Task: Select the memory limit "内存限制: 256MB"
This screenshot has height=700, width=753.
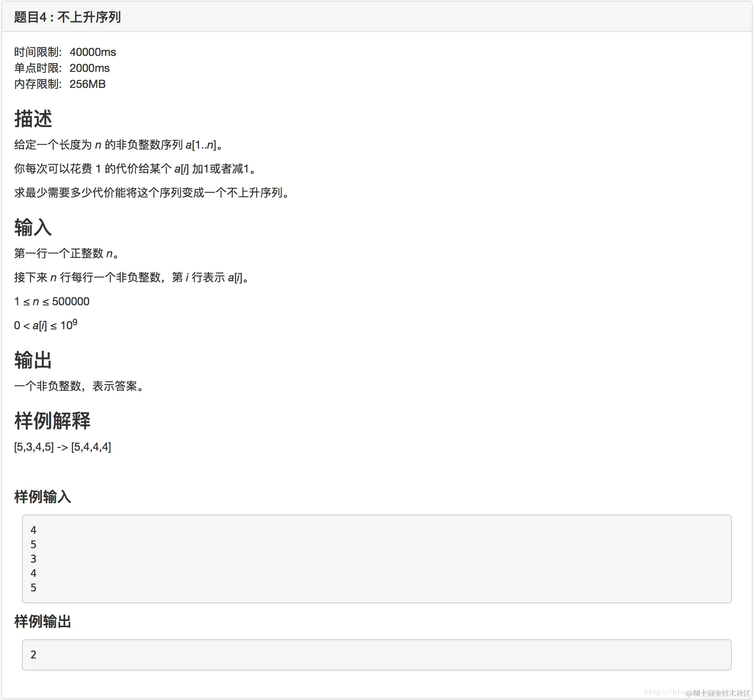Action: [60, 84]
